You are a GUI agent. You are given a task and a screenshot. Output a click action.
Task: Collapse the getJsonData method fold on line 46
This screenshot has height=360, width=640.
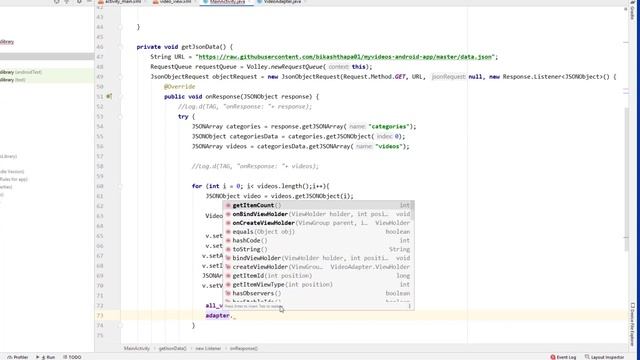120,47
